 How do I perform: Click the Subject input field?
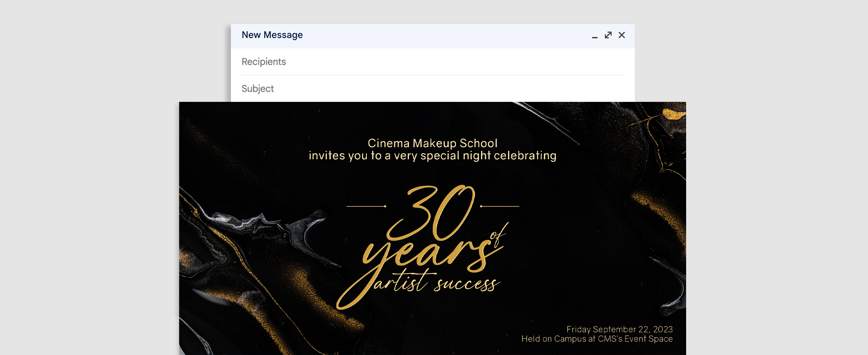[433, 89]
